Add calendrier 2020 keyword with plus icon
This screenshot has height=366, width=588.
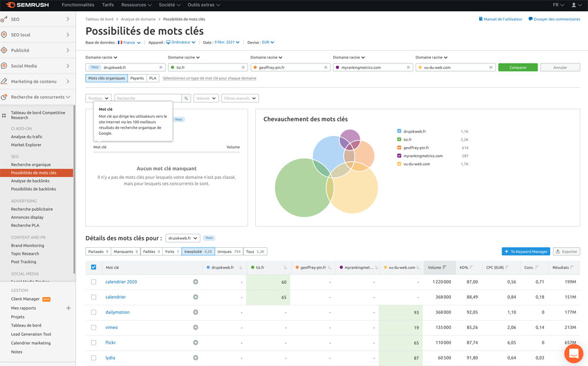[x=195, y=282]
